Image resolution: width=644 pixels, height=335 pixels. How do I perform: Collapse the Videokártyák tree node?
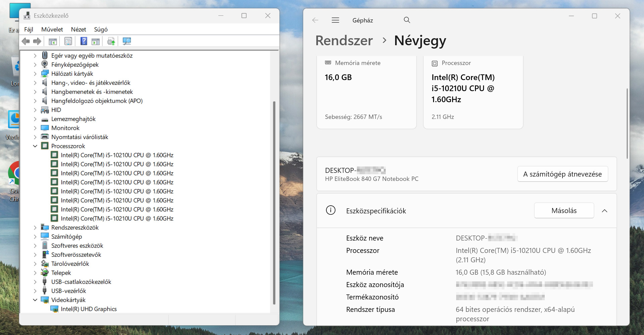35,300
